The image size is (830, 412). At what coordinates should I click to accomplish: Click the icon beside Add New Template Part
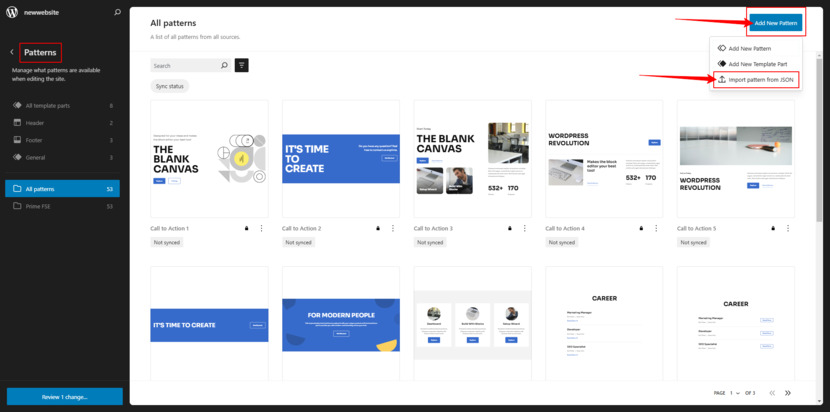coord(721,64)
